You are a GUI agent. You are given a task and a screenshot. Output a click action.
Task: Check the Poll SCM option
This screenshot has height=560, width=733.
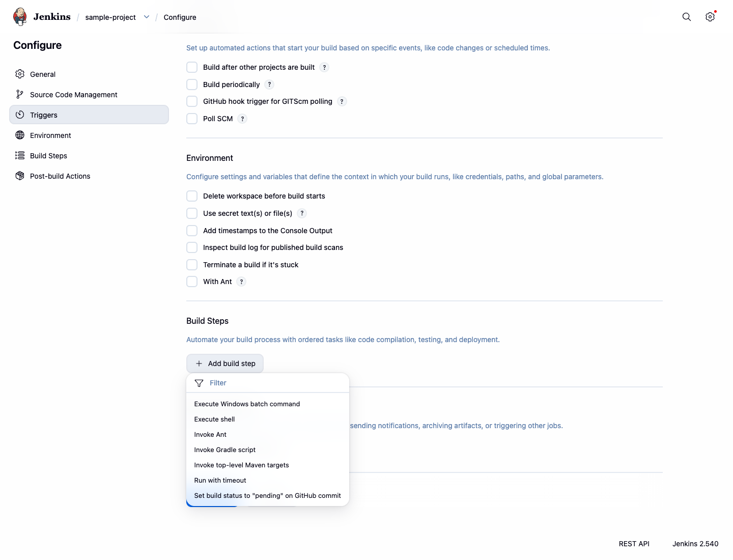[192, 119]
